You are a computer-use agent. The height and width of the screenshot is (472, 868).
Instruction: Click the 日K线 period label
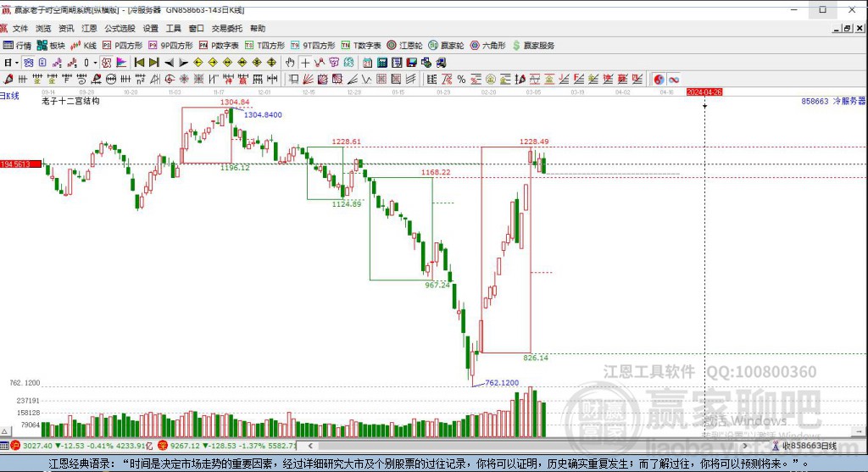click(x=9, y=96)
